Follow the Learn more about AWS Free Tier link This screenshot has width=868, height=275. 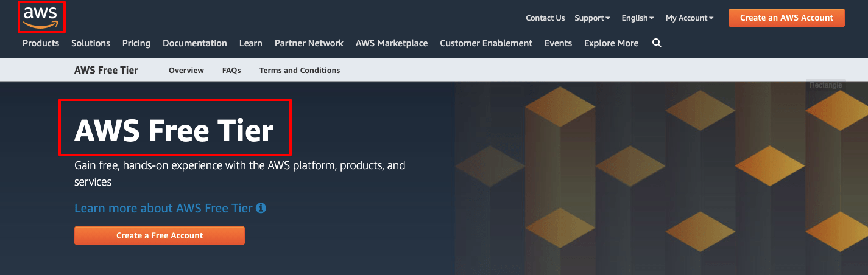pyautogui.click(x=163, y=208)
